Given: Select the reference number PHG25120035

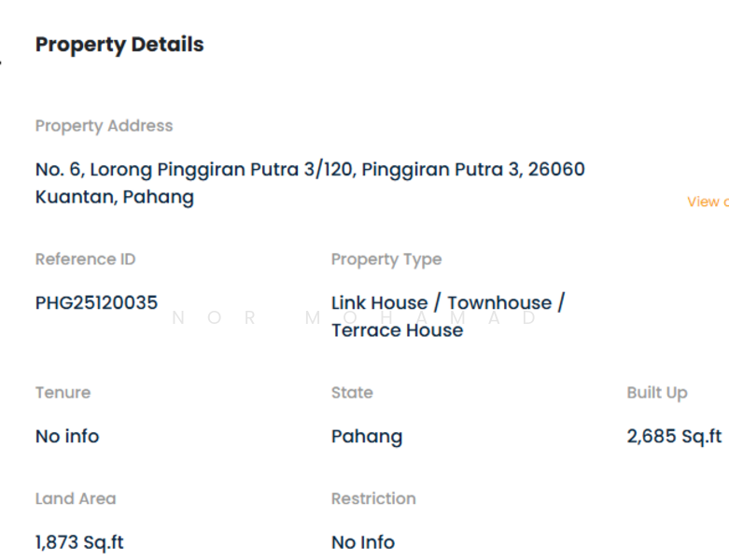Looking at the screenshot, I should pyautogui.click(x=96, y=303).
